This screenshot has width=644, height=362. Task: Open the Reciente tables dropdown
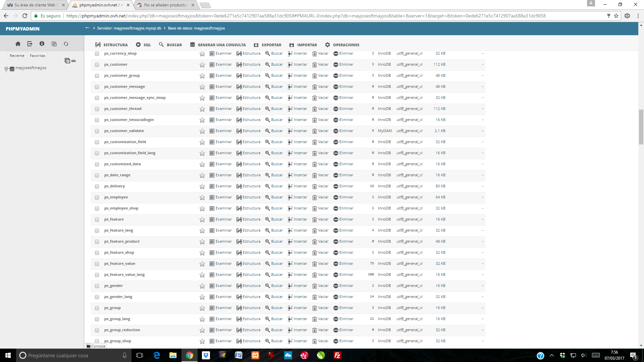[x=17, y=56]
